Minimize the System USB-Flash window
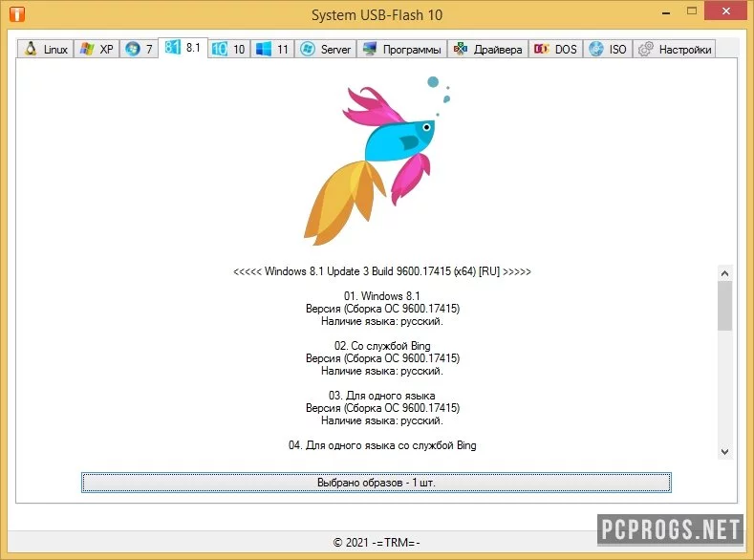Screen dimensions: 754x560 click(666, 12)
